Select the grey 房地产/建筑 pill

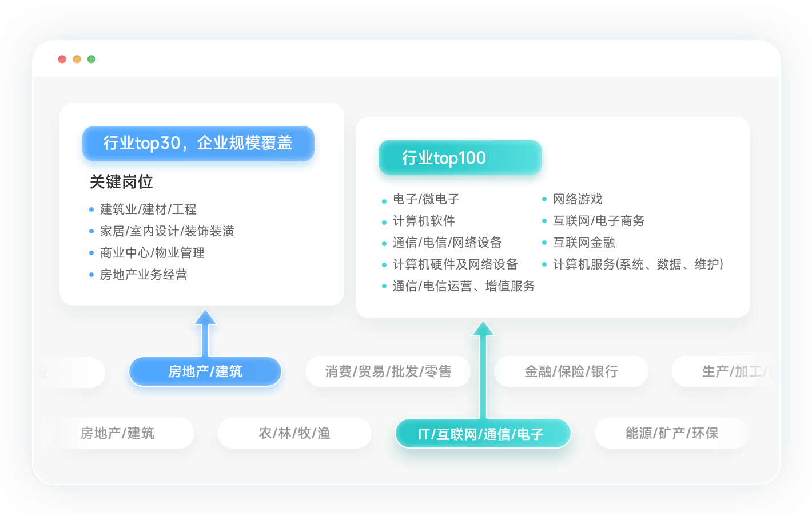point(117,433)
